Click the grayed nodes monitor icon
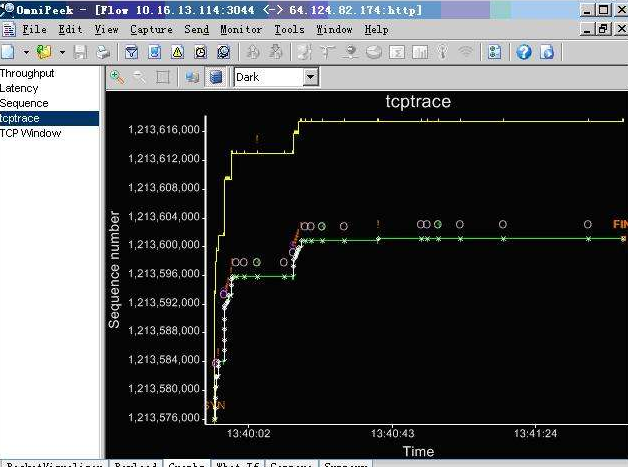The width and height of the screenshot is (628, 467). tap(305, 52)
